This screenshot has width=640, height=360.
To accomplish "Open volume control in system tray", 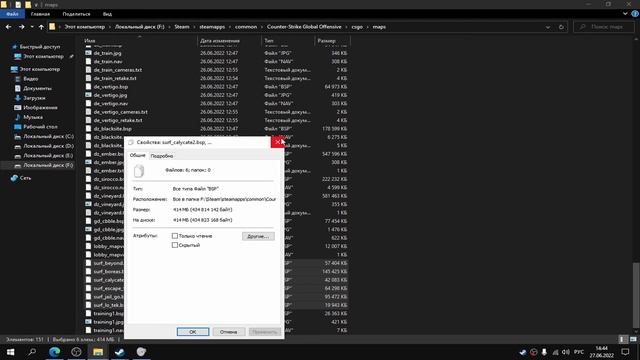I will (x=565, y=352).
